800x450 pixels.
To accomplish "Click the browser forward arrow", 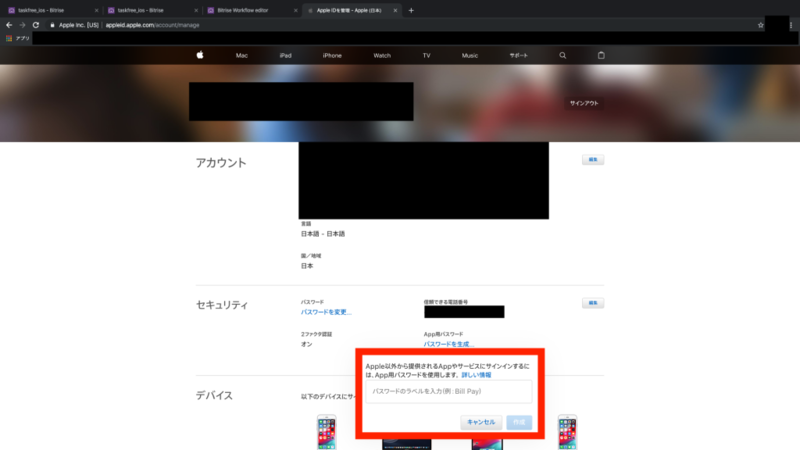I will pyautogui.click(x=22, y=25).
